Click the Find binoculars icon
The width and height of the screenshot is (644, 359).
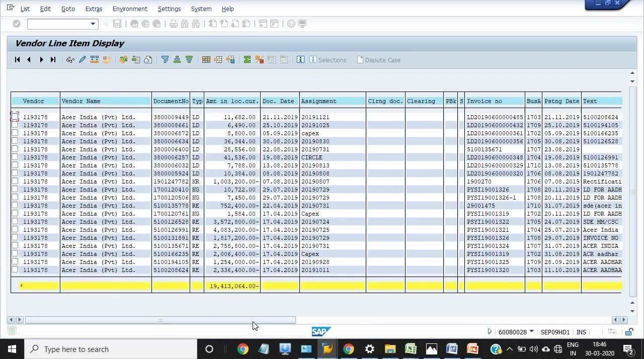point(185,24)
